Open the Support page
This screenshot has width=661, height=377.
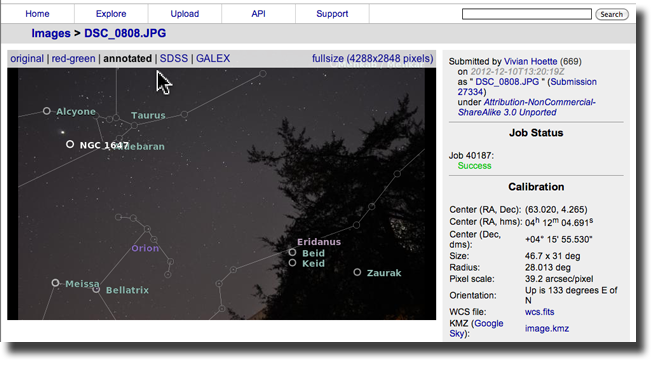tap(332, 14)
